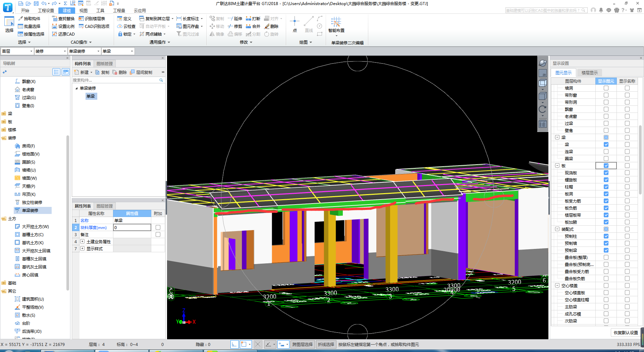Image resolution: width=644 pixels, height=352 pixels.
Task: Open the 工程设置 ribbon tab
Action: 46,10
